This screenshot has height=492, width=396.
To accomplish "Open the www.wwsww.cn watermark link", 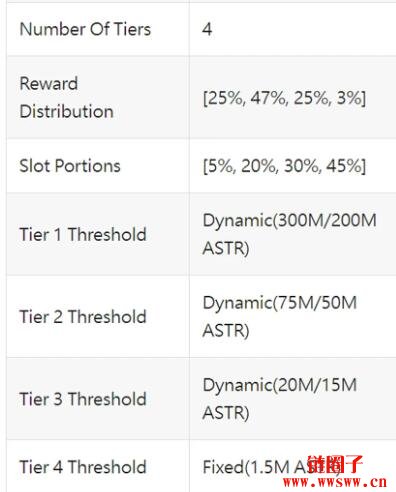I will tap(335, 482).
